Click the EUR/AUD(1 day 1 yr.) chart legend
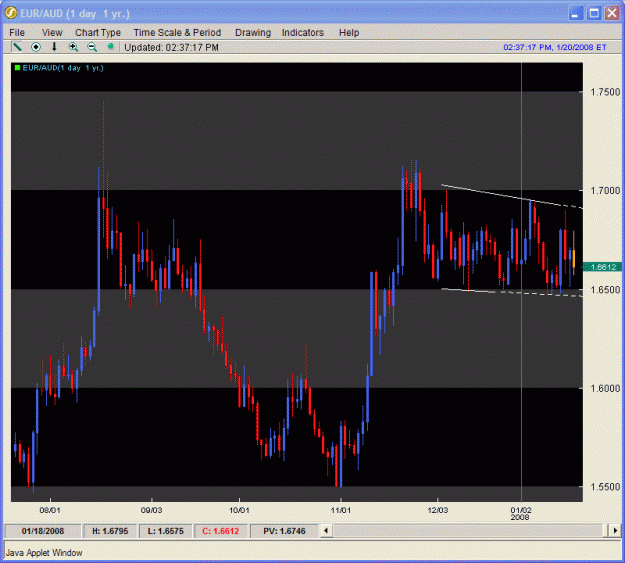Viewport: 625px width, 563px height. (63, 68)
